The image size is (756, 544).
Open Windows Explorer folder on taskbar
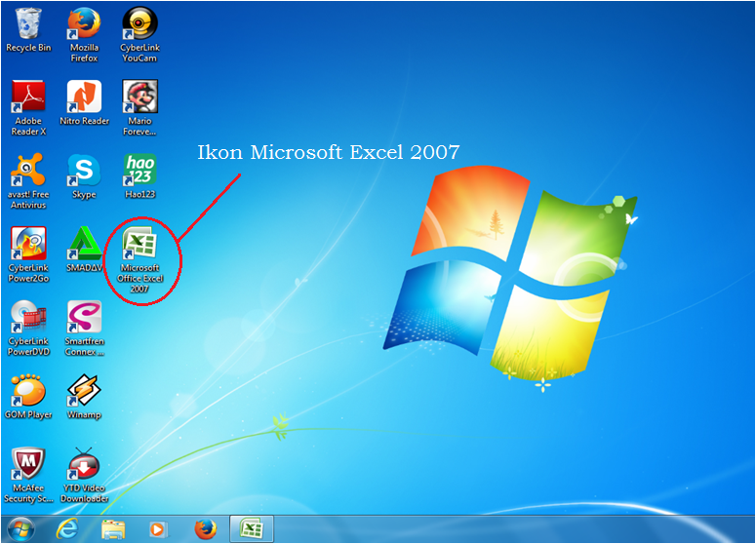click(x=113, y=529)
